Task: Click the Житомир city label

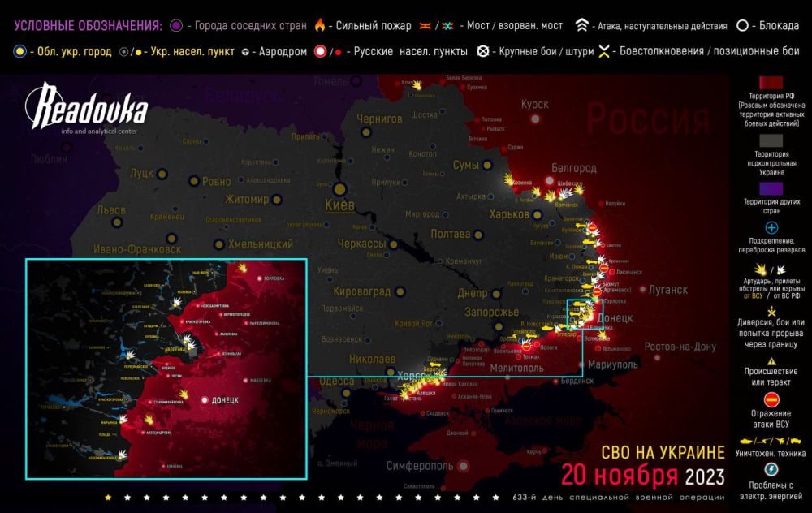Action: click(x=247, y=199)
